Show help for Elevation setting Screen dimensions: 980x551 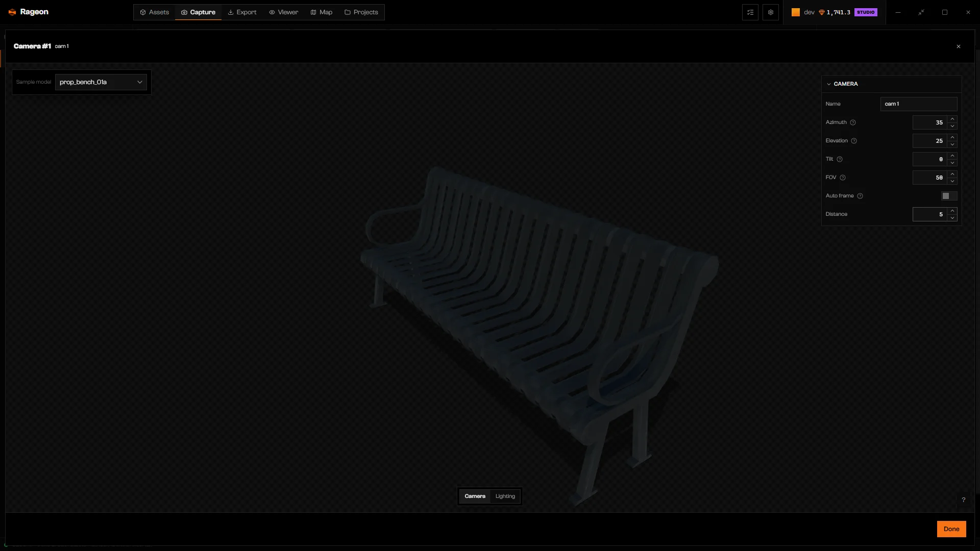coord(854,141)
